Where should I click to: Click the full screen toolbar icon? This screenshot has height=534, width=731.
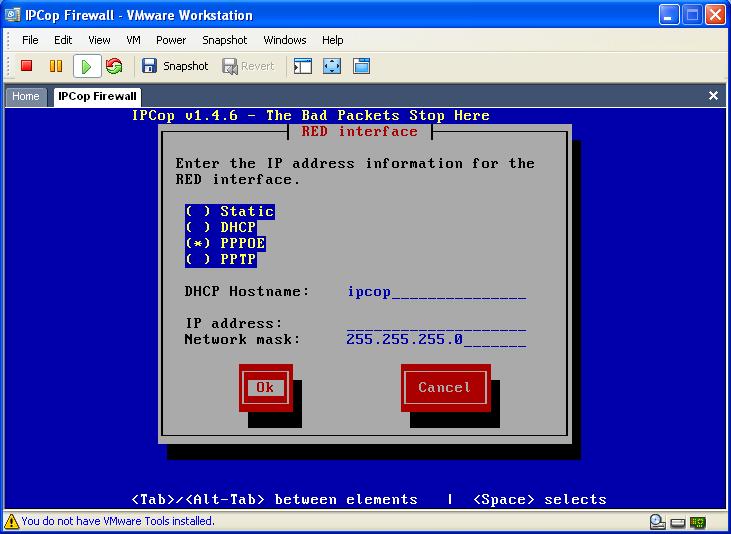tap(332, 66)
